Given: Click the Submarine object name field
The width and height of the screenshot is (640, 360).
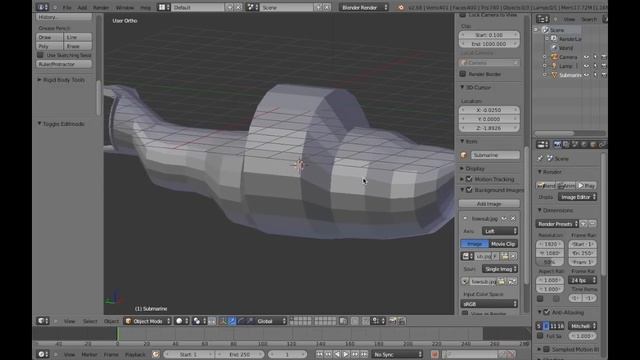Looking at the screenshot, I should tap(495, 155).
